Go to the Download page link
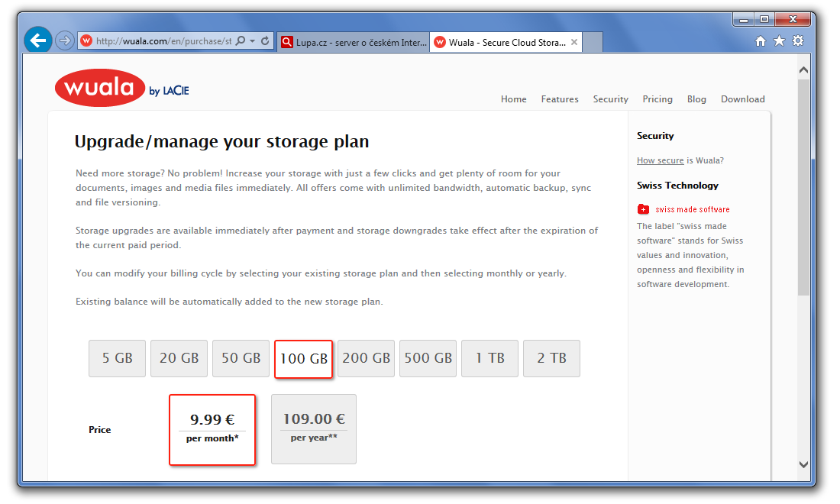840x504 pixels. click(742, 99)
